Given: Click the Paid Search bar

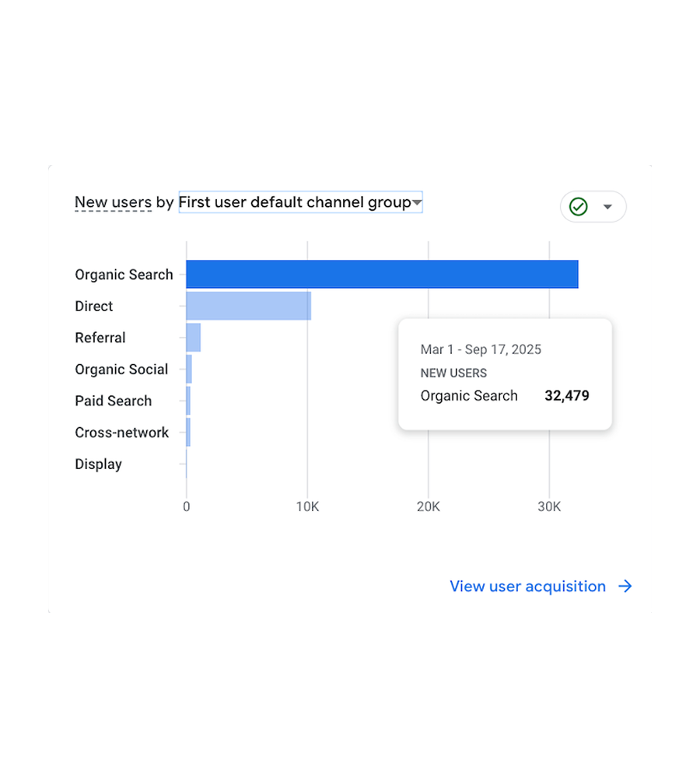Looking at the screenshot, I should point(188,401).
